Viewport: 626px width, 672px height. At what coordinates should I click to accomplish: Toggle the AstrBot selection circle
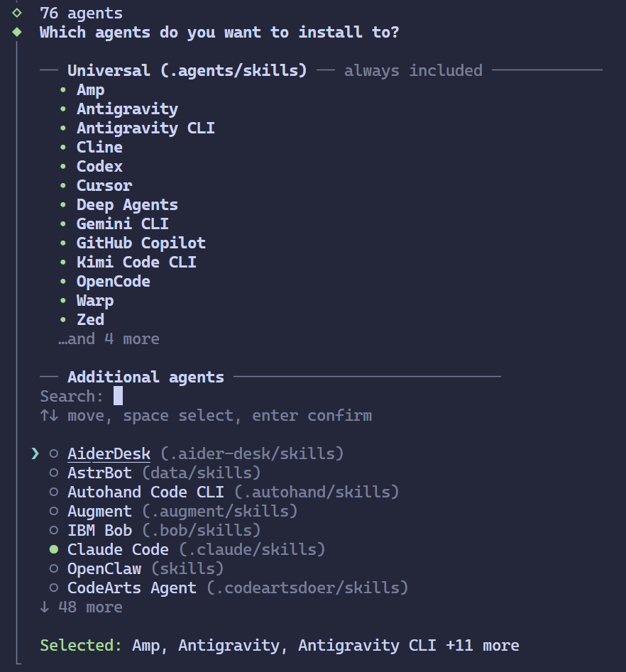[54, 473]
